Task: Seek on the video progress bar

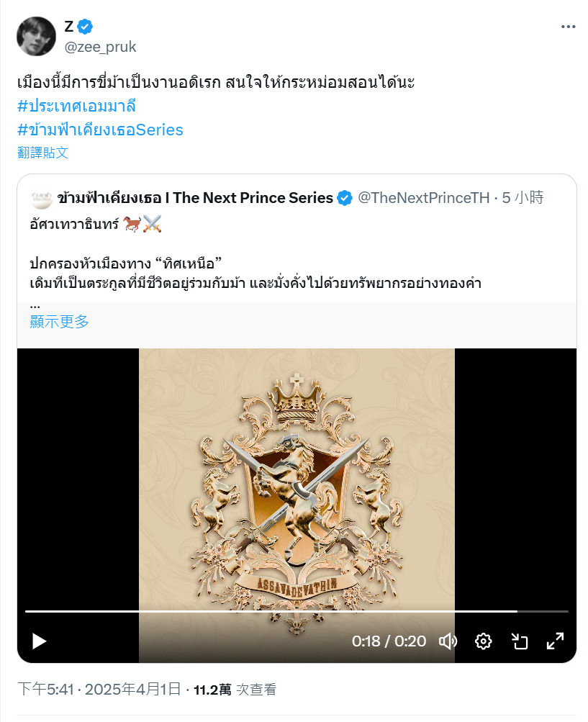Action: tap(297, 611)
